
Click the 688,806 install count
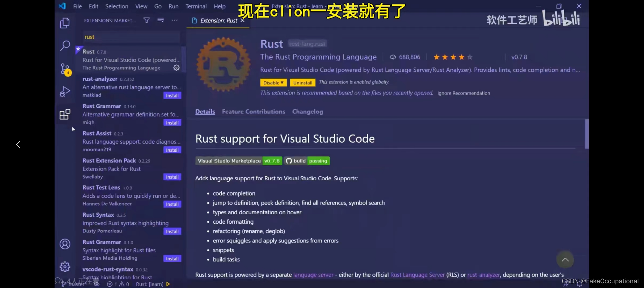pyautogui.click(x=405, y=57)
